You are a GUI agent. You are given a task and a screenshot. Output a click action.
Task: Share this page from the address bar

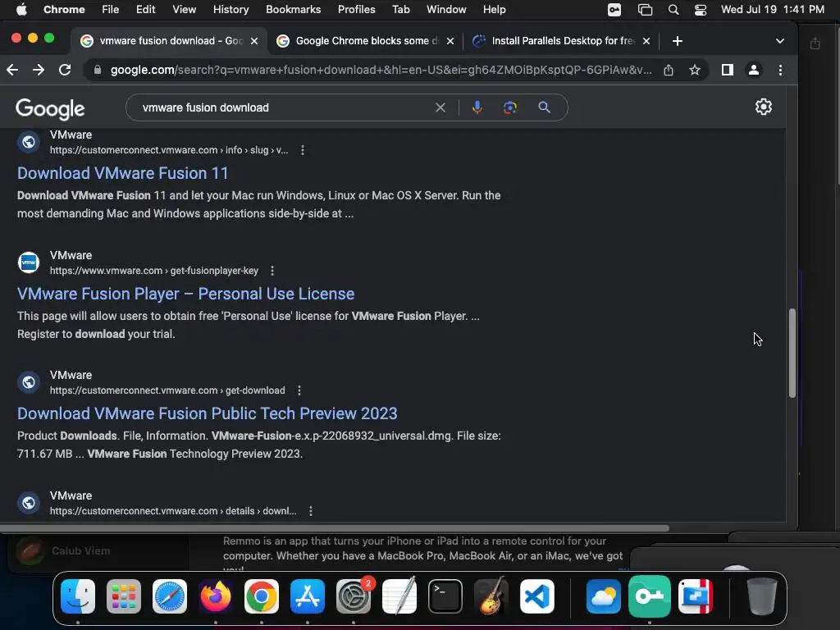(x=669, y=70)
